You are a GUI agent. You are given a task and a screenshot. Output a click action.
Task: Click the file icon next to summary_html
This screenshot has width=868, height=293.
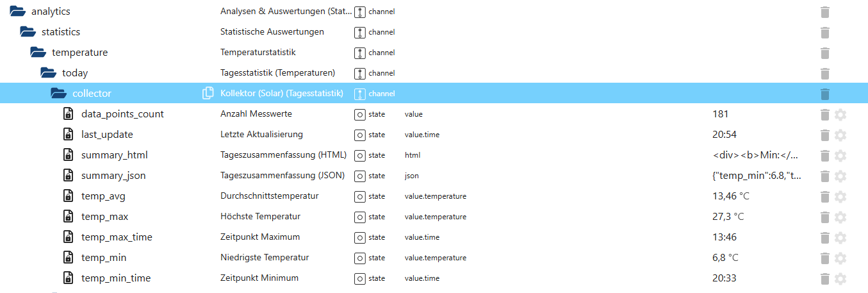tap(68, 155)
